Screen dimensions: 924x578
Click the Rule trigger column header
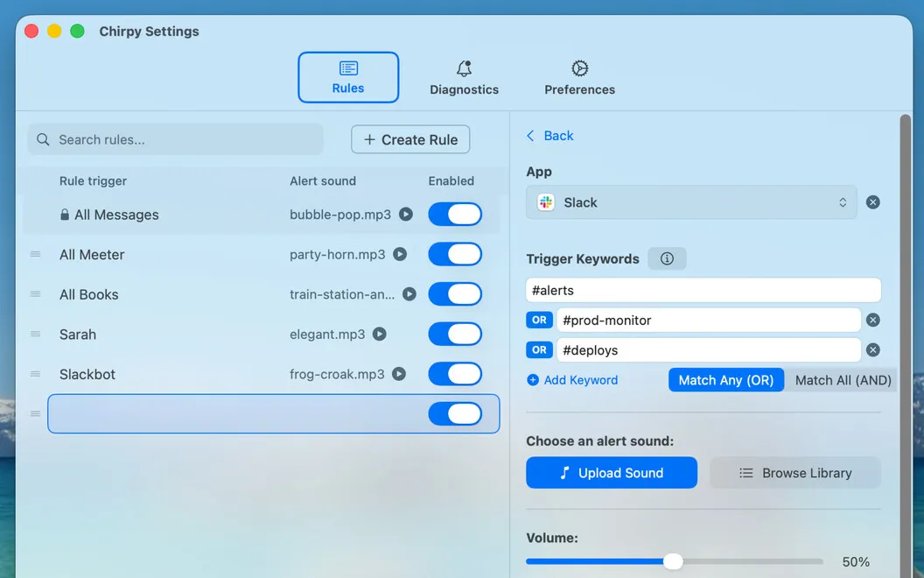93,181
